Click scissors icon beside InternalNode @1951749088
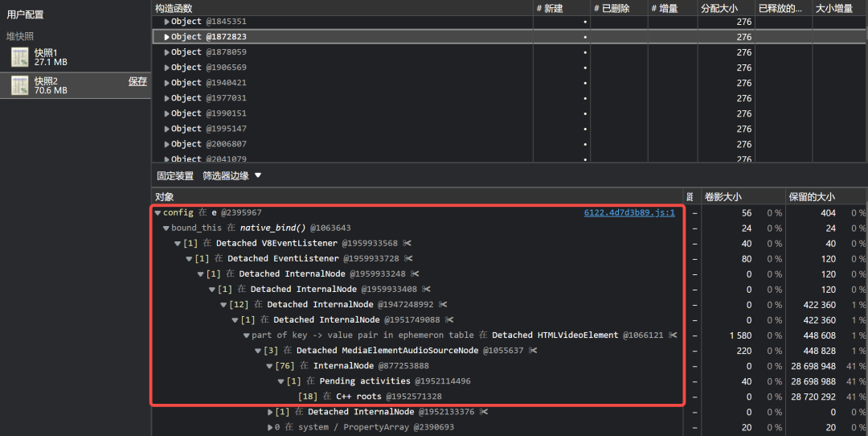Screen dimensions: 868x436 click(449, 319)
